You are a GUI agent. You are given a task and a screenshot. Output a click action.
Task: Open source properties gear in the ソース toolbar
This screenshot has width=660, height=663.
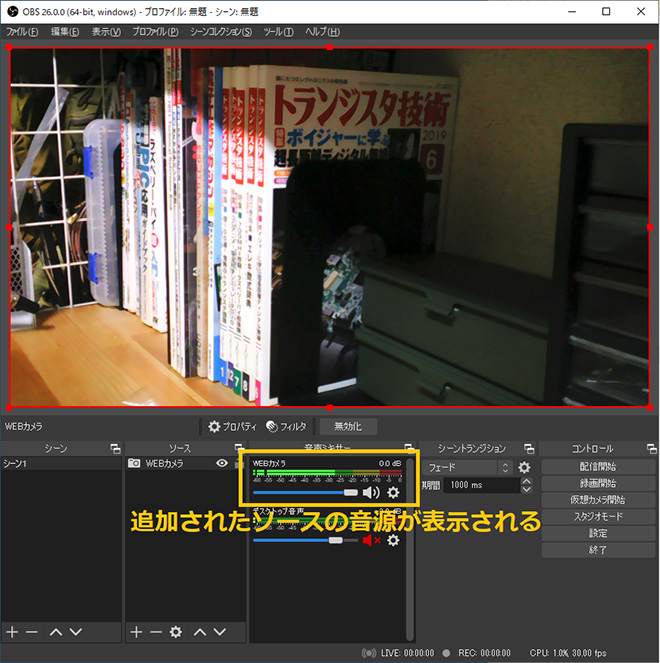pos(176,632)
